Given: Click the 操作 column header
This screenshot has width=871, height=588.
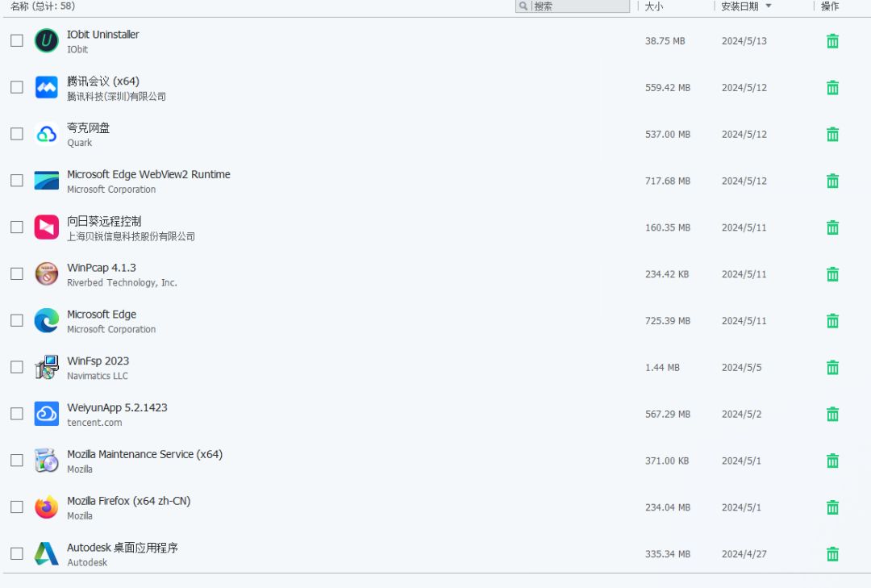Looking at the screenshot, I should coord(830,6).
